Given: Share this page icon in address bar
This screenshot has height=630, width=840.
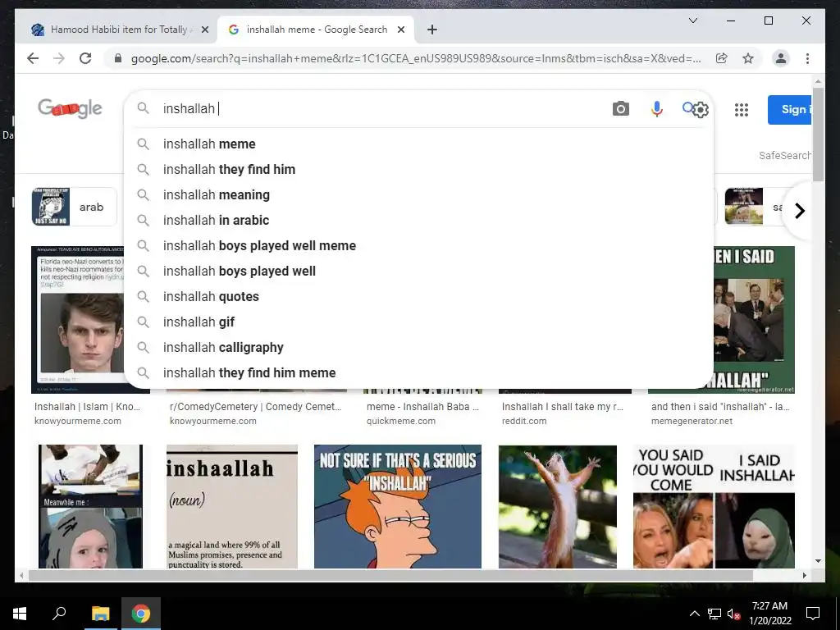Looking at the screenshot, I should coord(722,58).
